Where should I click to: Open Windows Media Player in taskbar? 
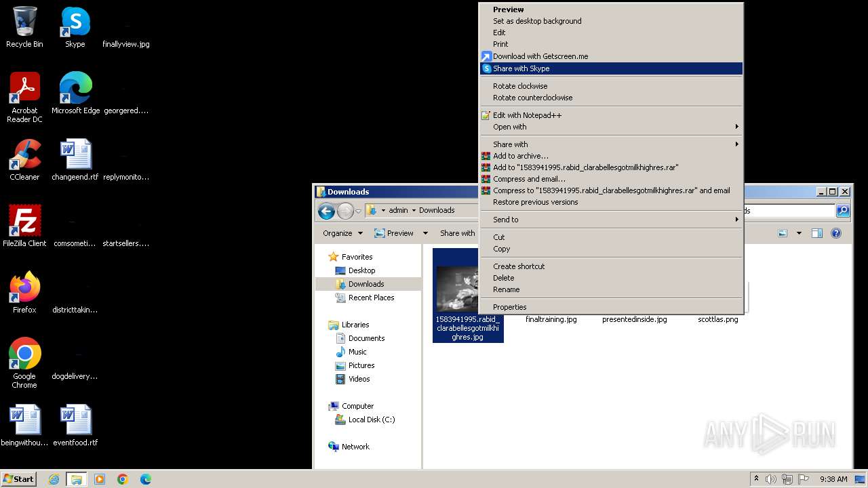(100, 479)
